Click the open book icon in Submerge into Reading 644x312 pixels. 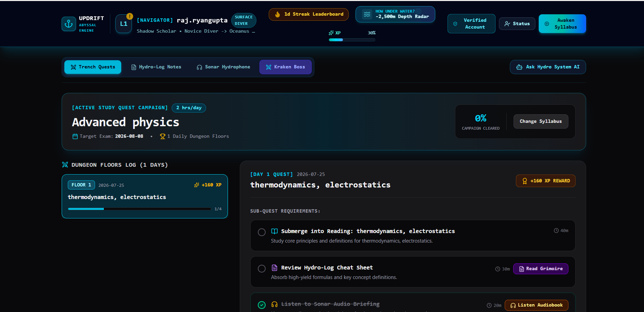coord(274,231)
